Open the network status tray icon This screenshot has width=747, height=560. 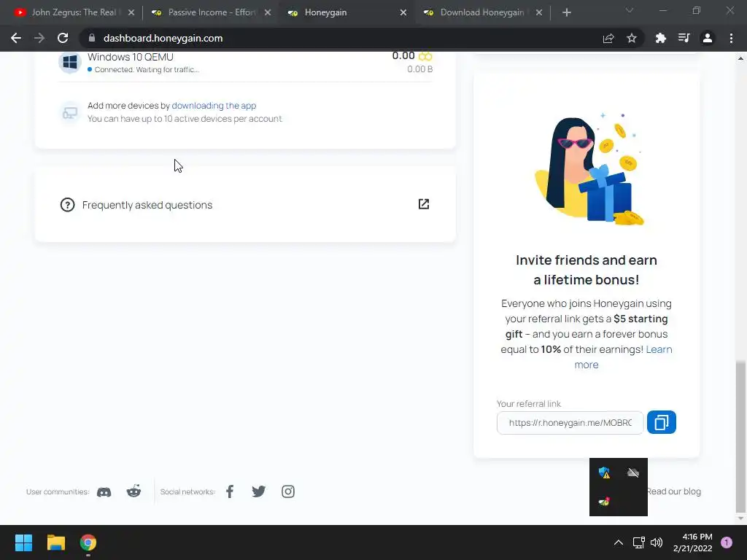[x=638, y=542]
